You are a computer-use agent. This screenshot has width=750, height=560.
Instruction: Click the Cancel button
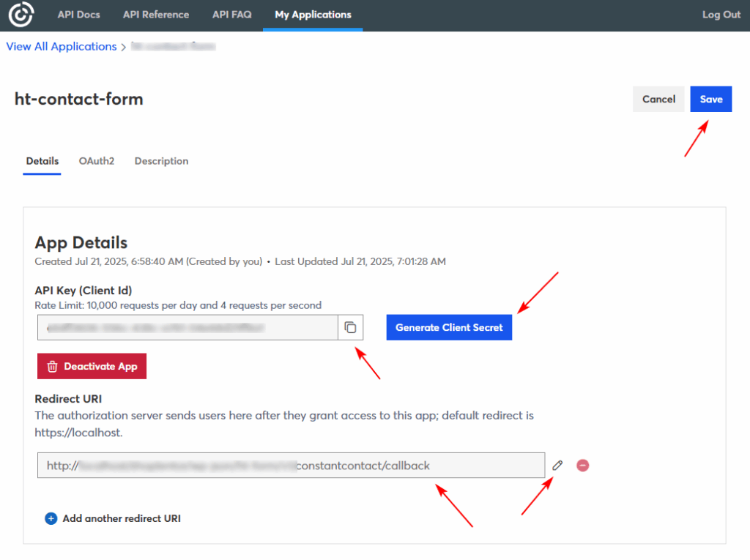click(658, 100)
